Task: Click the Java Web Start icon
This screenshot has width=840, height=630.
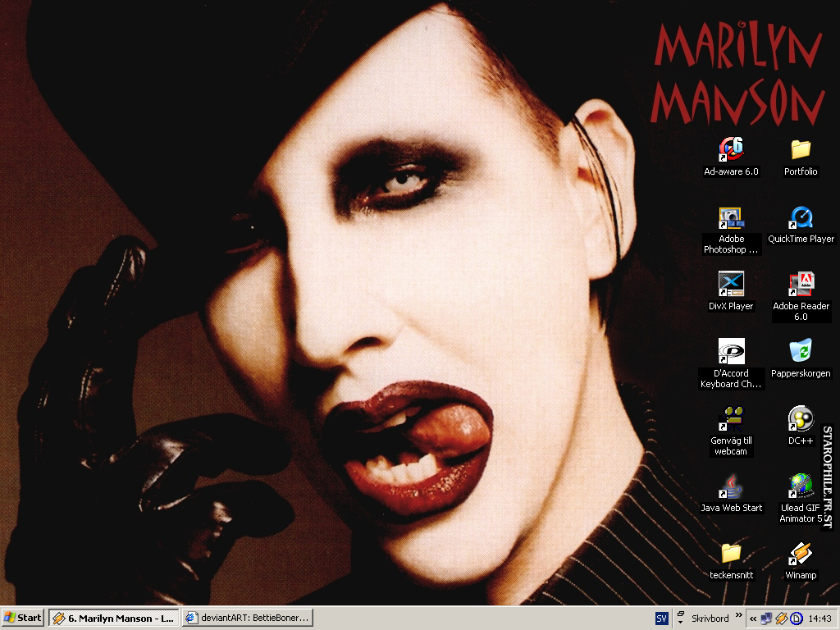Action: pyautogui.click(x=731, y=486)
